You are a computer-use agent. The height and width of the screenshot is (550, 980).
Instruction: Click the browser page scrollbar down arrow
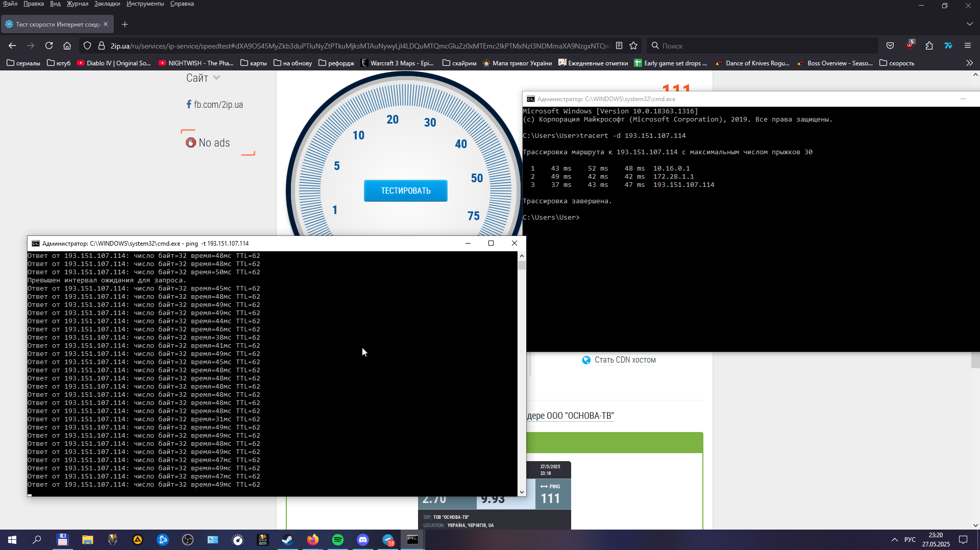coord(975,525)
